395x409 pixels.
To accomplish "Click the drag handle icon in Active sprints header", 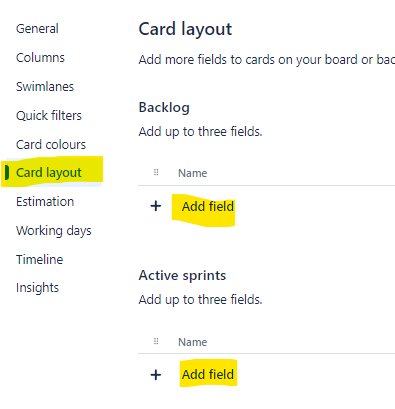I will click(156, 341).
